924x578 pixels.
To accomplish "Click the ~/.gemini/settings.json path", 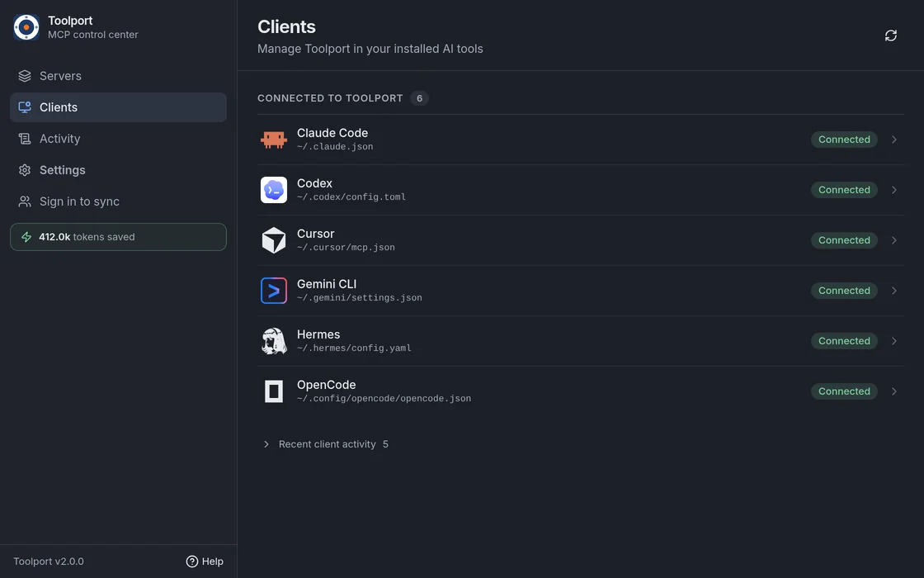I will [x=360, y=298].
